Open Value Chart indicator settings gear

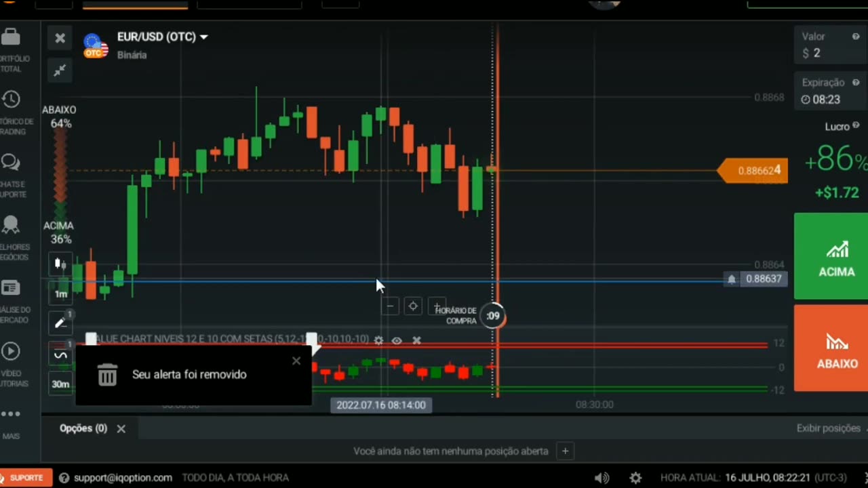[378, 340]
